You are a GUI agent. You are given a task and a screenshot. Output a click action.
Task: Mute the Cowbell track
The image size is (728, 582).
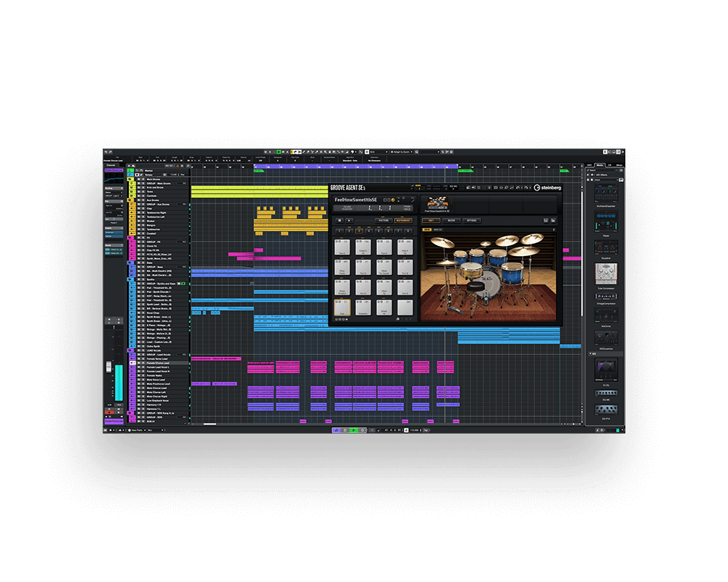tap(138, 234)
